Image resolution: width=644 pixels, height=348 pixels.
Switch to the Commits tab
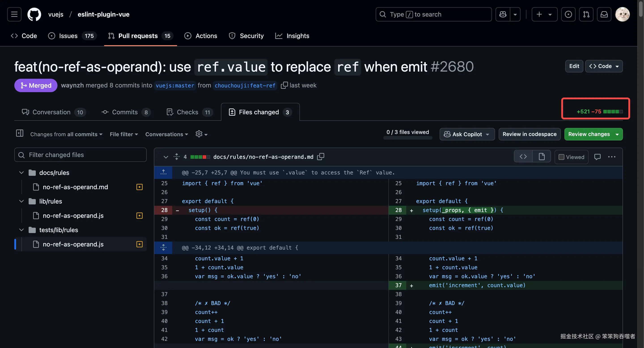[125, 112]
